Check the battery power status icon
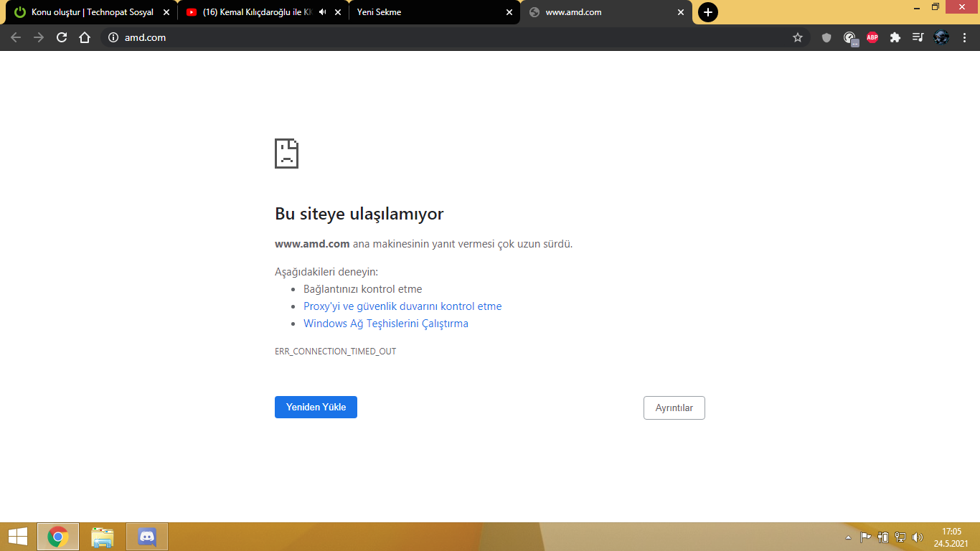 pos(883,537)
